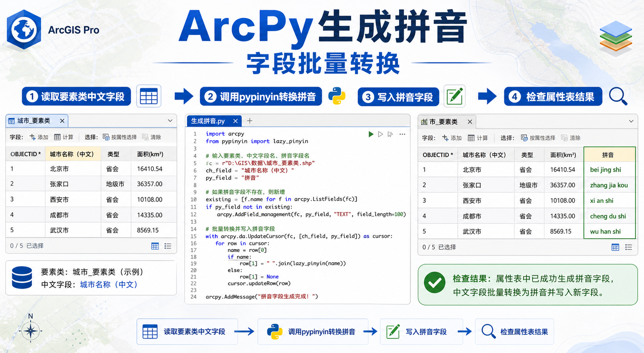Click the bottom flow box 读取要素类中文字段
644x353 pixels.
click(x=187, y=332)
